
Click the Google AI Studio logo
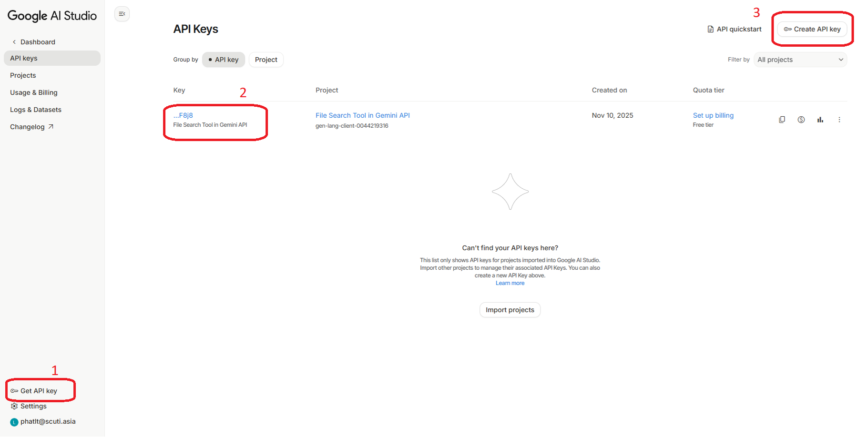(x=52, y=16)
